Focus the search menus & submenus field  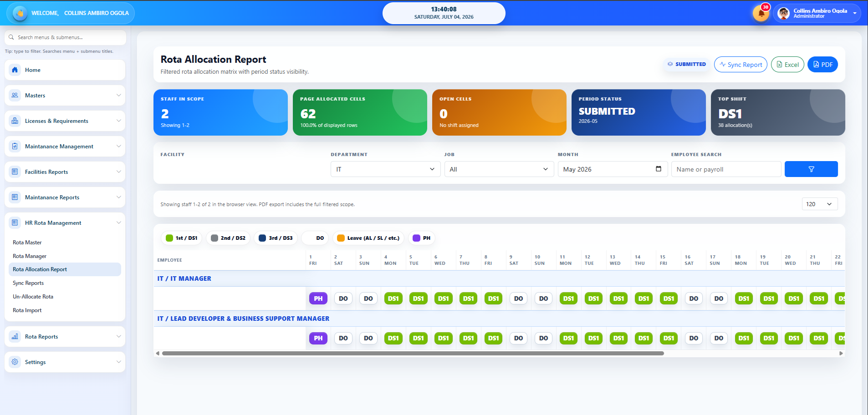click(65, 37)
